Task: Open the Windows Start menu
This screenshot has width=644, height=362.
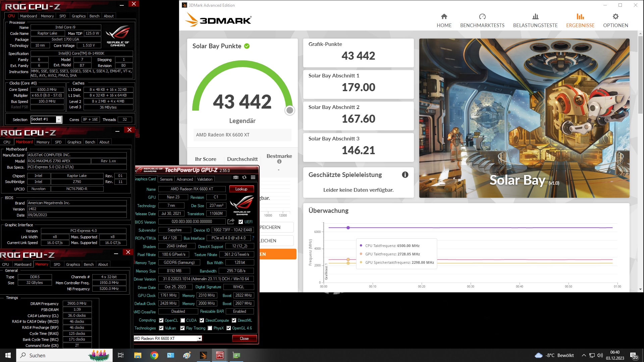Action: pos(8,355)
